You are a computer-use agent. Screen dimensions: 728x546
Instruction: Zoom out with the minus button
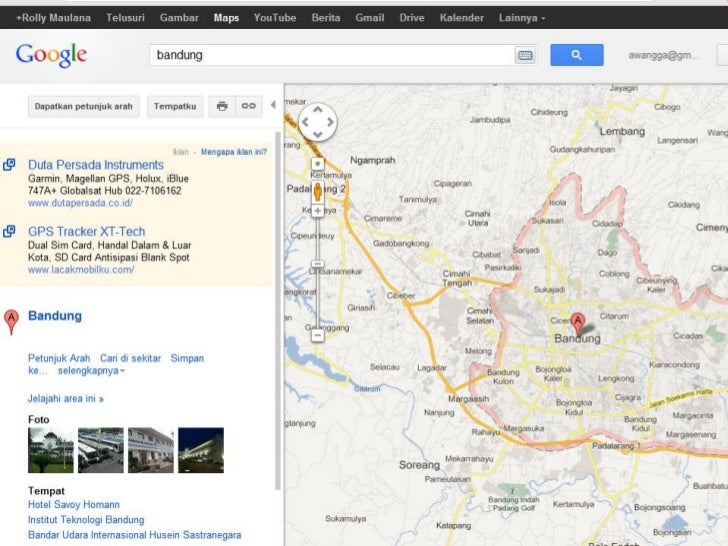[x=318, y=335]
